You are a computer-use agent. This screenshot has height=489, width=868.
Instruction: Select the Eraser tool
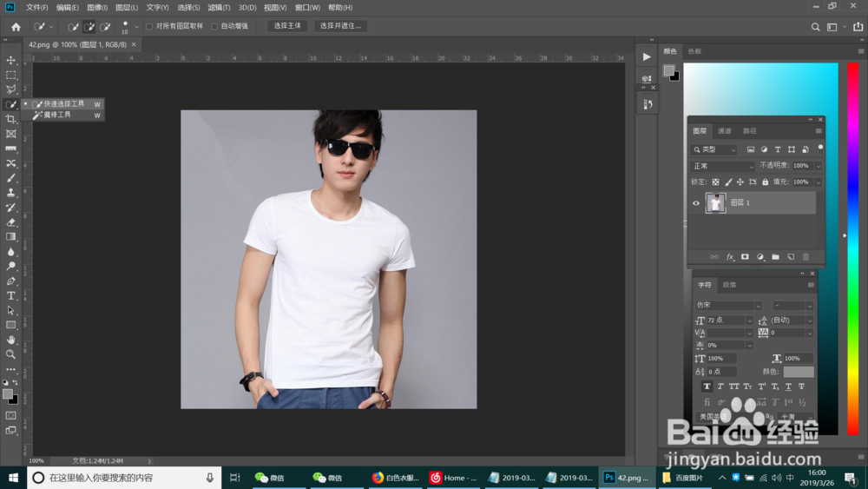(10, 222)
